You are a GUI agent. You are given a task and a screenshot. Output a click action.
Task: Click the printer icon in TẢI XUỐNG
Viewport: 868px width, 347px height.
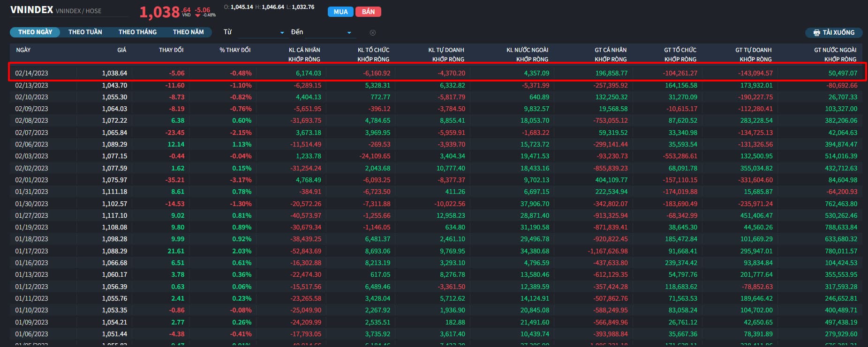click(816, 33)
